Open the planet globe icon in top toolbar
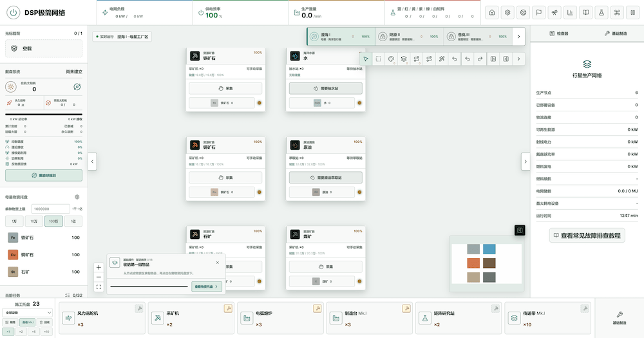644x338 pixels. [x=523, y=13]
